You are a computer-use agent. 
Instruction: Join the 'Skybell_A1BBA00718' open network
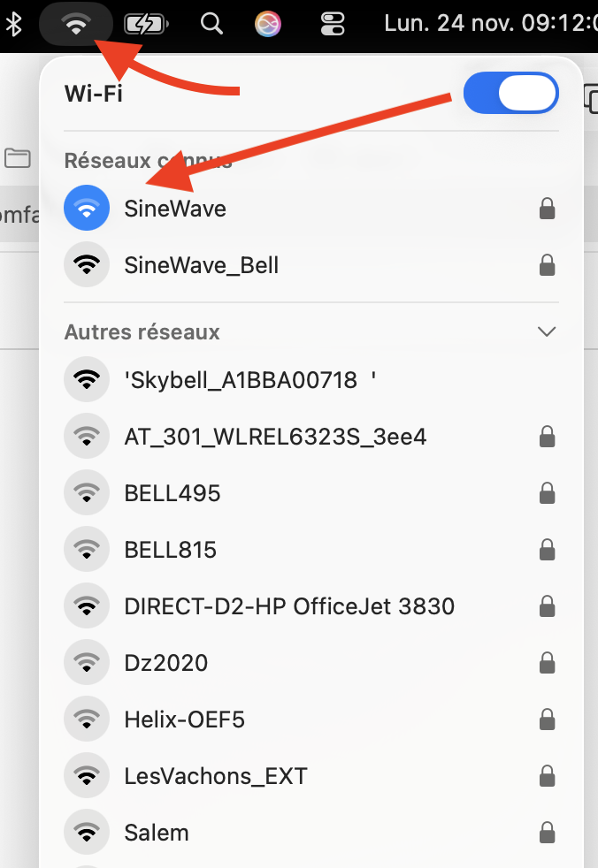(x=310, y=380)
